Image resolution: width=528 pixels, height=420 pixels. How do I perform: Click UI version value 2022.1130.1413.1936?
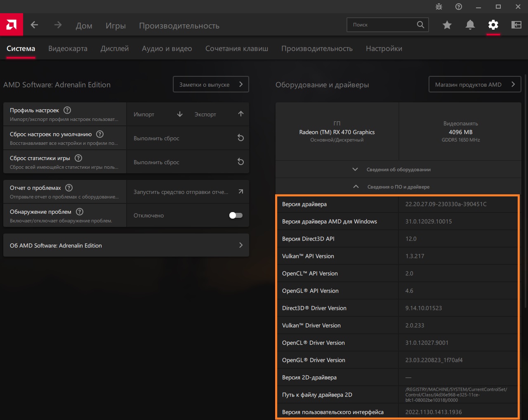point(434,412)
